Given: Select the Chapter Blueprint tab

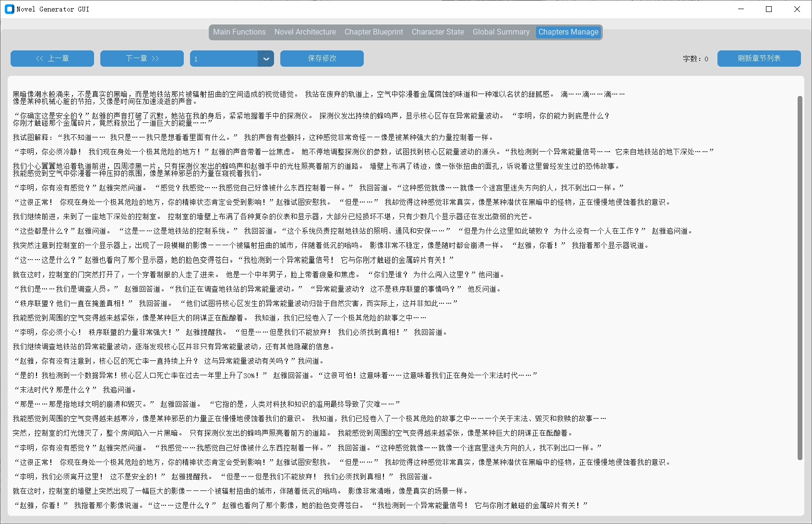Looking at the screenshot, I should [374, 32].
